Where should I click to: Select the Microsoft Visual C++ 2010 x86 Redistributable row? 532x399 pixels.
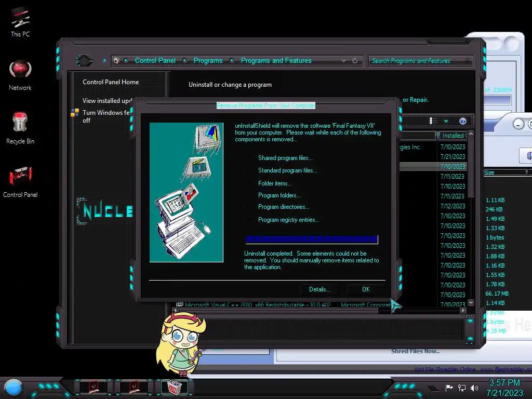tap(258, 304)
